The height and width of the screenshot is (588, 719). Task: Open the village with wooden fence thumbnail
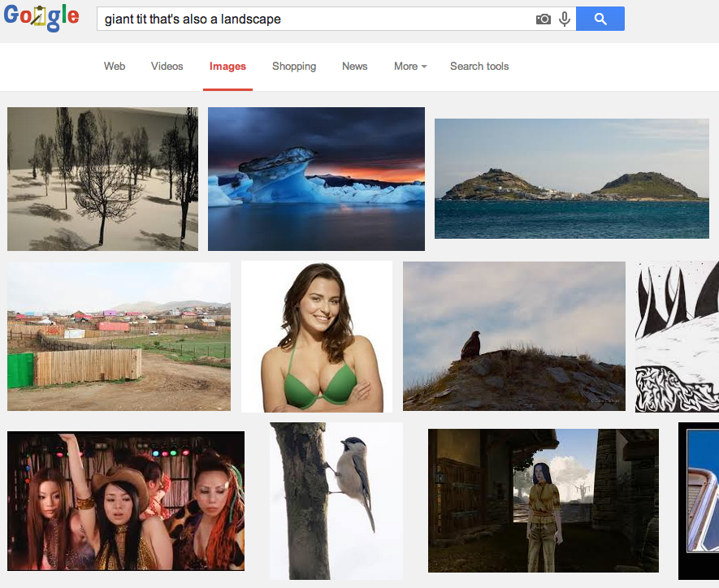click(119, 336)
